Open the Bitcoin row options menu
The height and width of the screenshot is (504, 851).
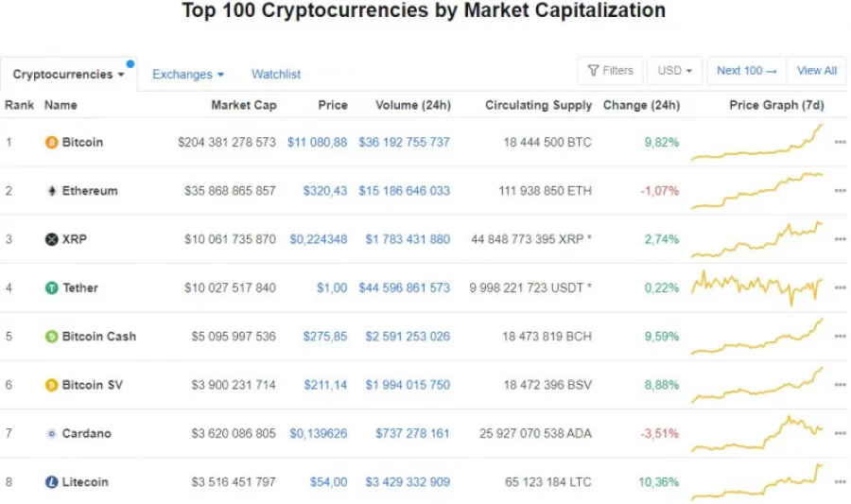[x=840, y=143]
